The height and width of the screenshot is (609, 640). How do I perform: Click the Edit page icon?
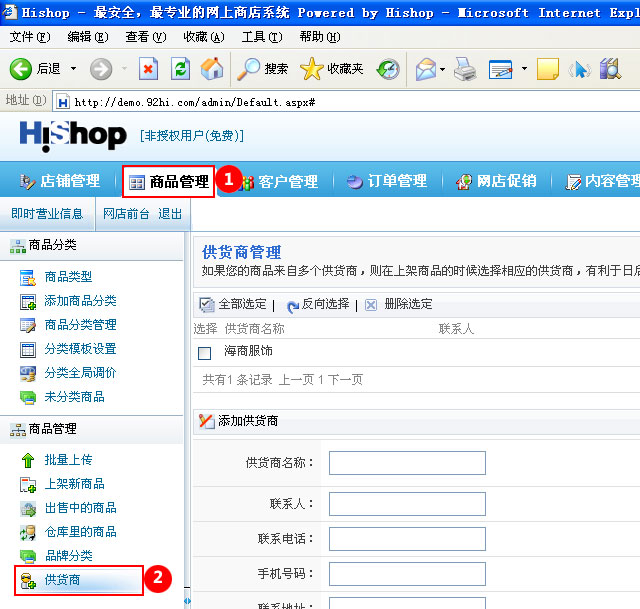tap(500, 69)
